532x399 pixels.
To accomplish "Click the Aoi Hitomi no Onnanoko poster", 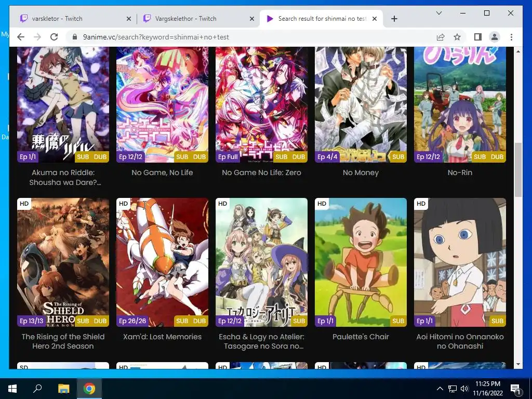I will (x=460, y=262).
